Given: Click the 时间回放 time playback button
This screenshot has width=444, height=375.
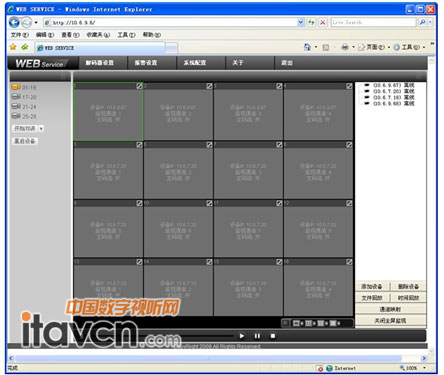Looking at the screenshot, I should [408, 298].
